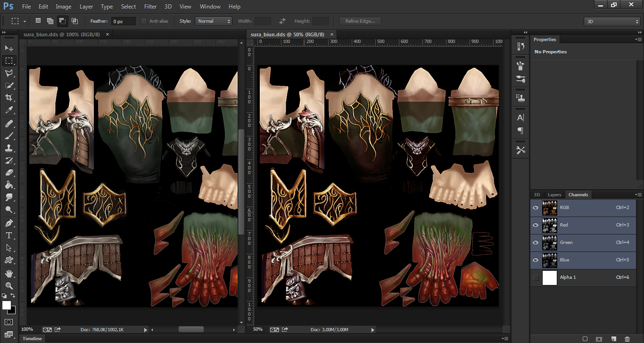Select the Brush tool
Screen dimensions: 644x343
point(9,136)
